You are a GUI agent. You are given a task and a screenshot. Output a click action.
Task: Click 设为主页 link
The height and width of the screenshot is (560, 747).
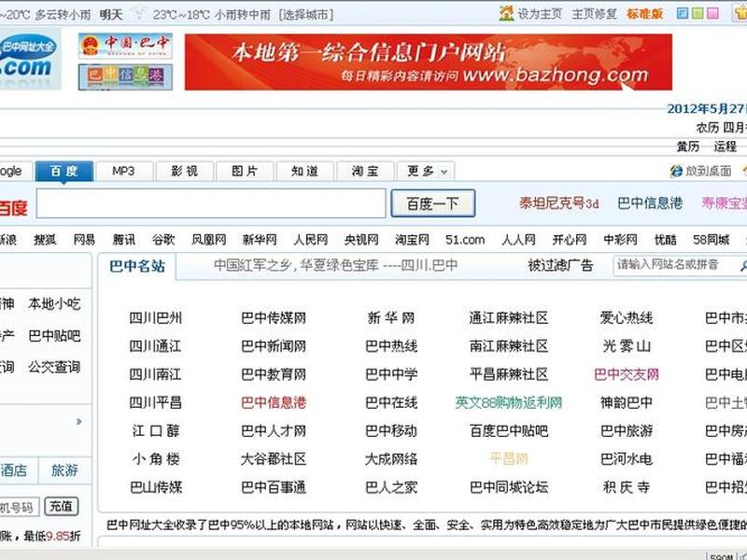pos(540,14)
